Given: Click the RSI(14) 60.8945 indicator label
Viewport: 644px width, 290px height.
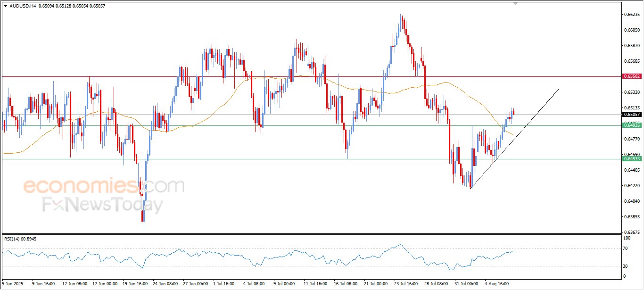Looking at the screenshot, I should [20, 239].
